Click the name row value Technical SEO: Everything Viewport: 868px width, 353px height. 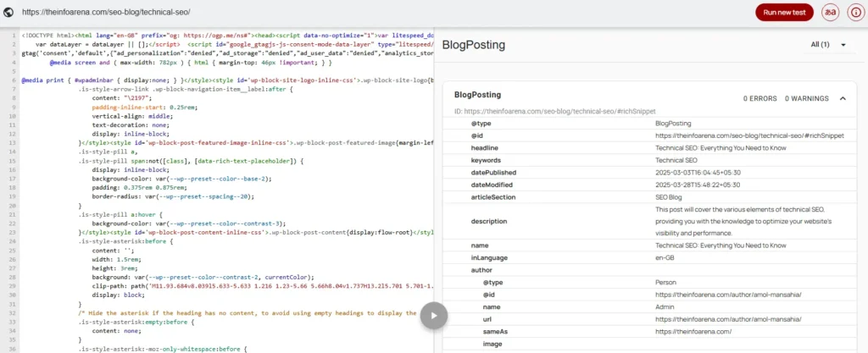click(x=721, y=245)
